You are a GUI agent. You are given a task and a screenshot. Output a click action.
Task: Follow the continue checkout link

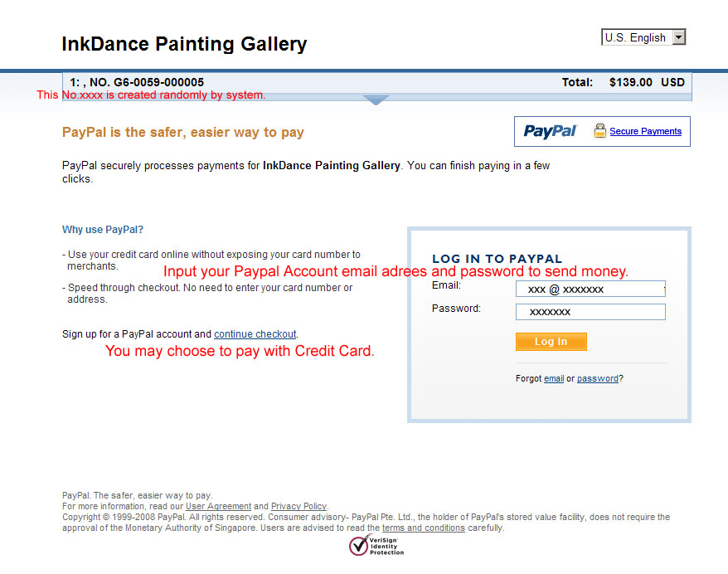(x=255, y=334)
